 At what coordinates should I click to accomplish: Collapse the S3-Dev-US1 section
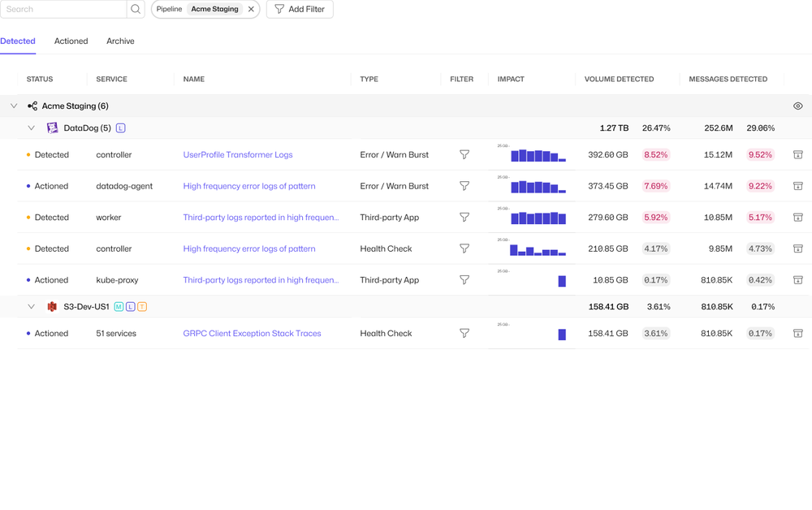tap(31, 307)
